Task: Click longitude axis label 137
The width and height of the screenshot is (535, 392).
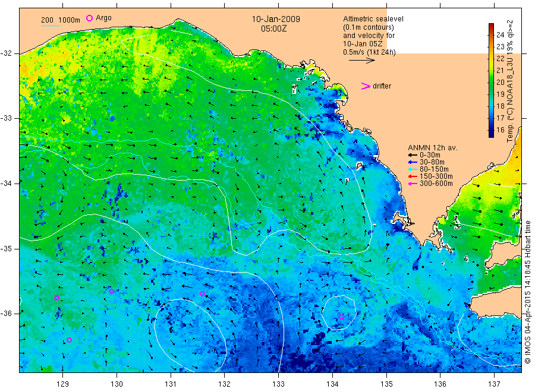Action: [x=495, y=384]
